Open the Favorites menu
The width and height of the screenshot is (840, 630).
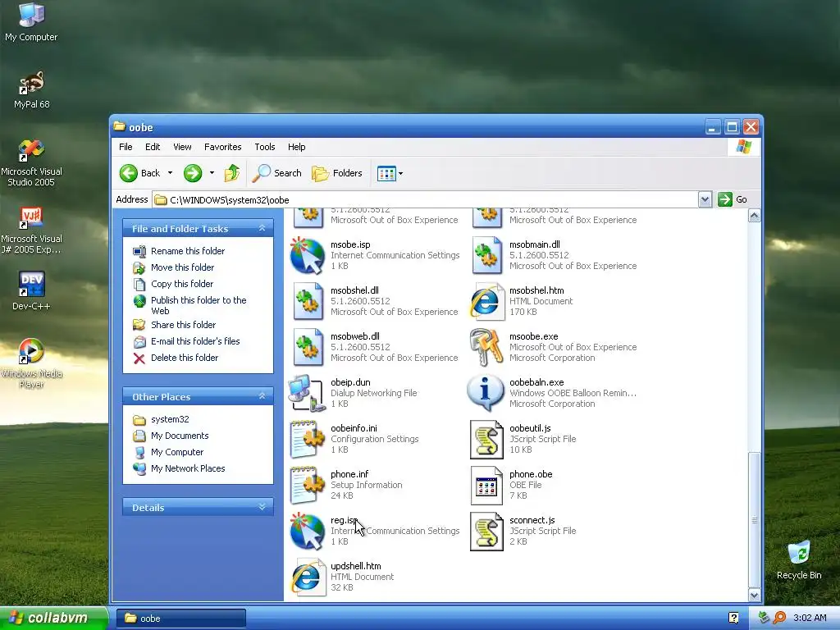point(223,147)
